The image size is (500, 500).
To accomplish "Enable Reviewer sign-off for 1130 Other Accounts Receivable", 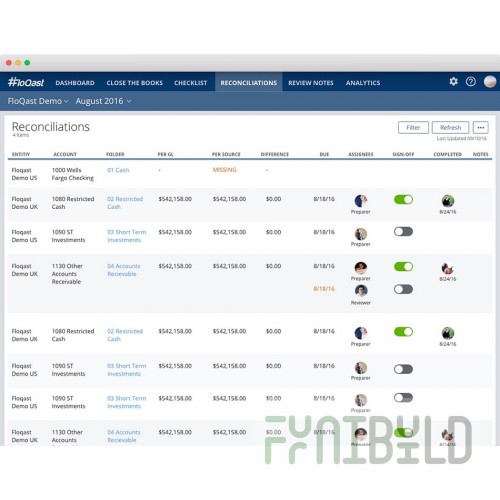I will point(403,289).
